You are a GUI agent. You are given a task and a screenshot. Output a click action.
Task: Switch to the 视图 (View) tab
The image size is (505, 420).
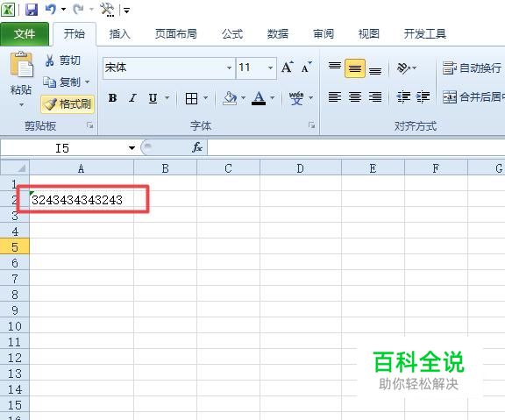tap(369, 34)
